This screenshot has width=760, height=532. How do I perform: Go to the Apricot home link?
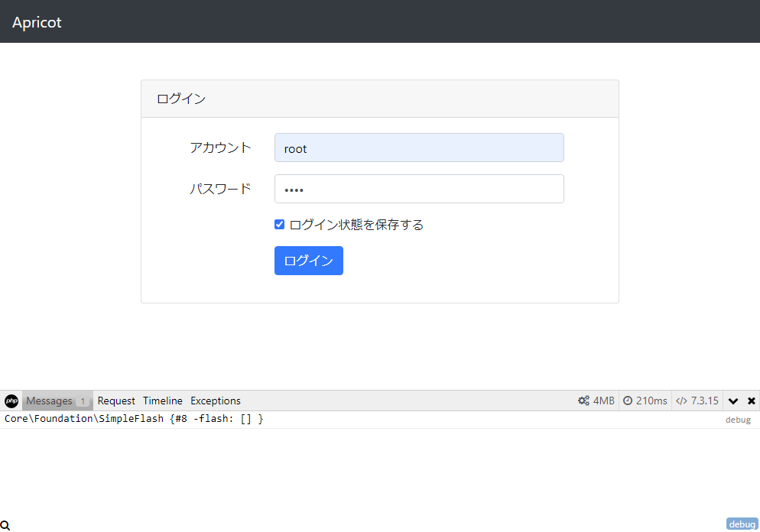tap(37, 22)
